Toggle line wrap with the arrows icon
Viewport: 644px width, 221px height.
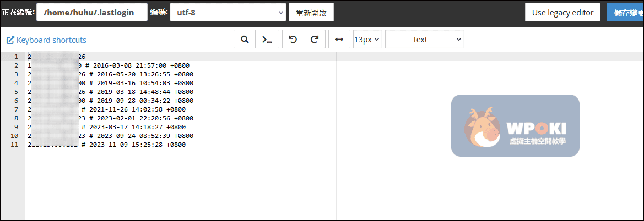point(339,40)
